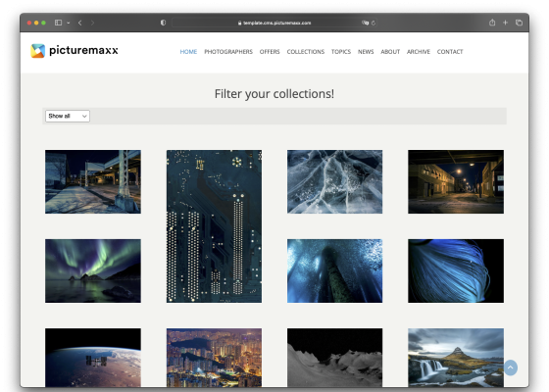Go forward with the browser forward arrow
Image resolution: width=549 pixels, height=392 pixels.
pos(92,23)
